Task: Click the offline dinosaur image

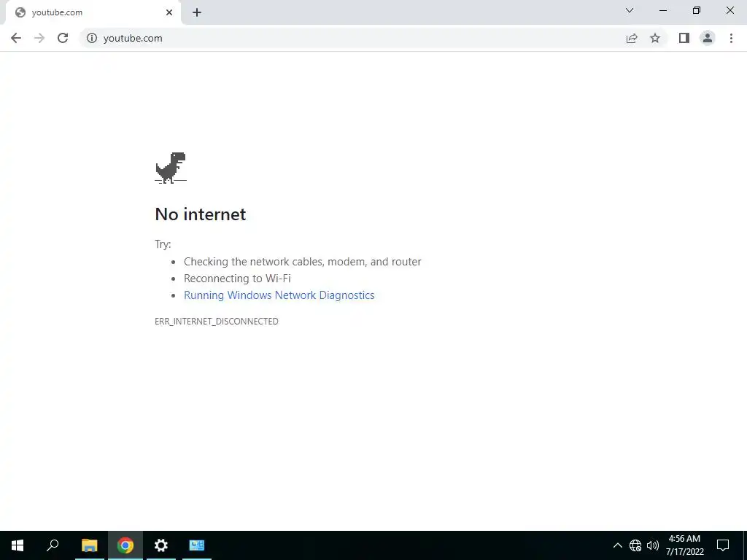Action: (x=171, y=168)
